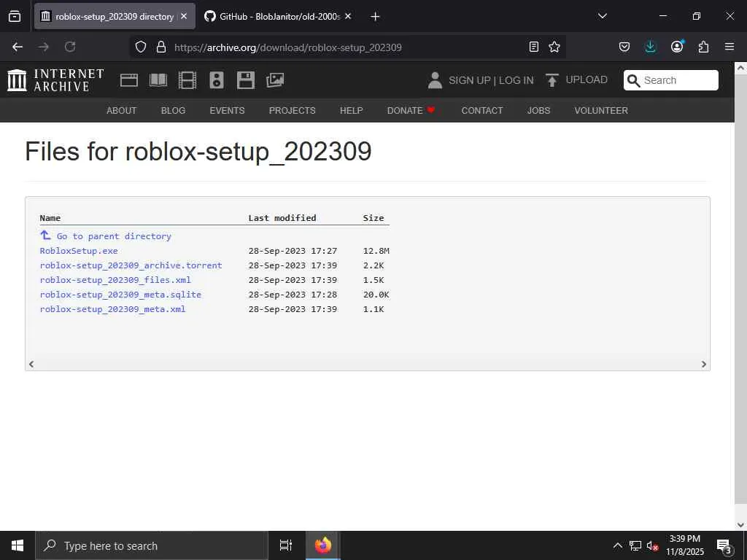747x560 pixels.
Task: Toggle Reader View icon in address bar
Action: coord(534,47)
